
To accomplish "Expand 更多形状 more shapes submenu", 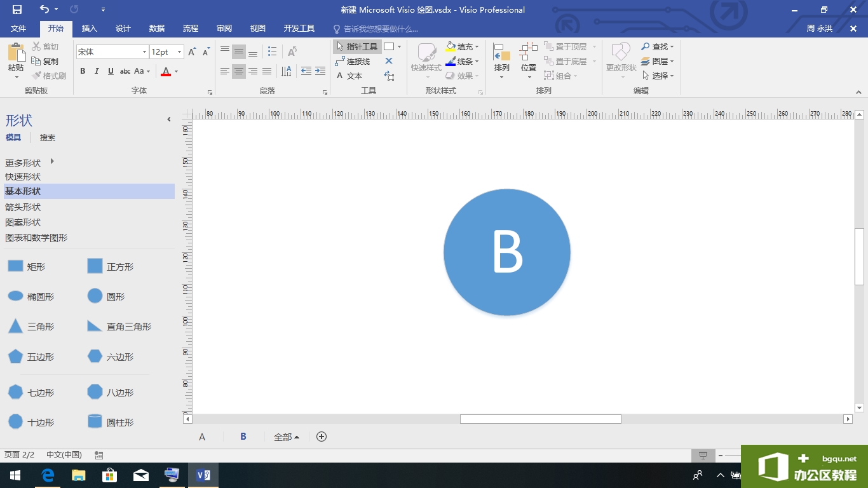I will tap(52, 162).
